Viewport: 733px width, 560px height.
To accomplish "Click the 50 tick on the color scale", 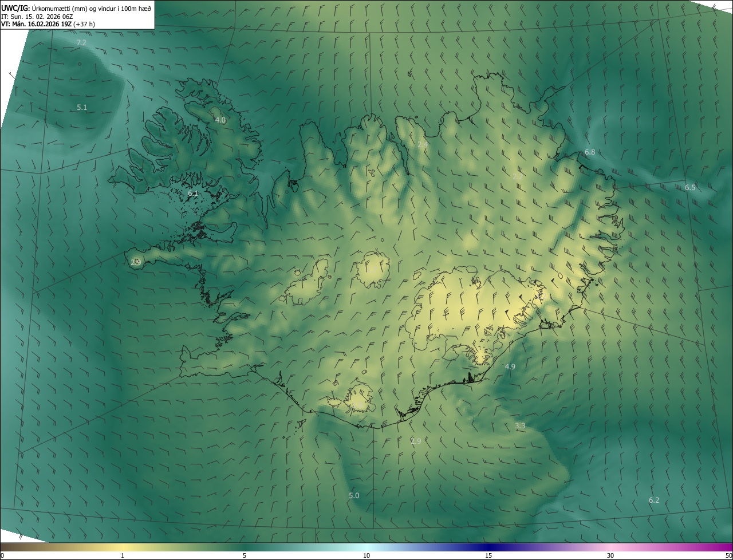I will point(728,555).
